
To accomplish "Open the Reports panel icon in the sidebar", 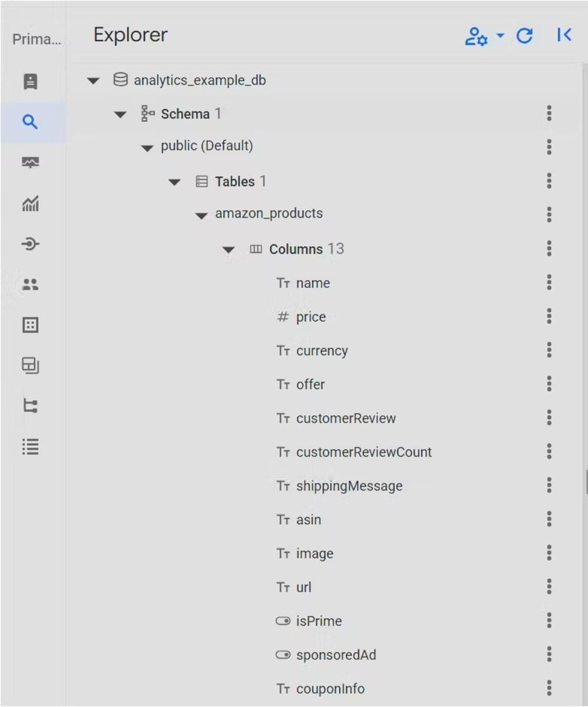I will click(x=29, y=82).
